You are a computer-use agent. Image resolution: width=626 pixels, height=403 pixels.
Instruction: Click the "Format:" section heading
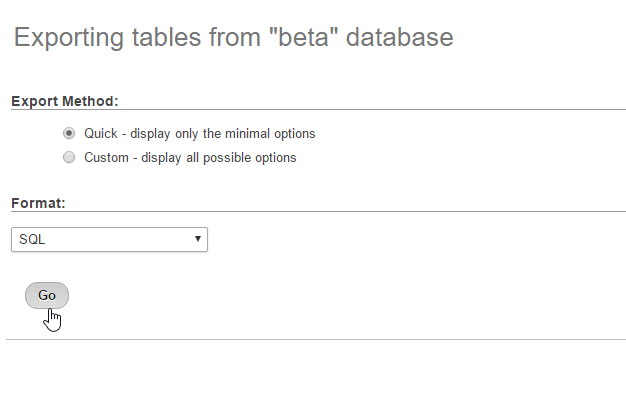(38, 203)
